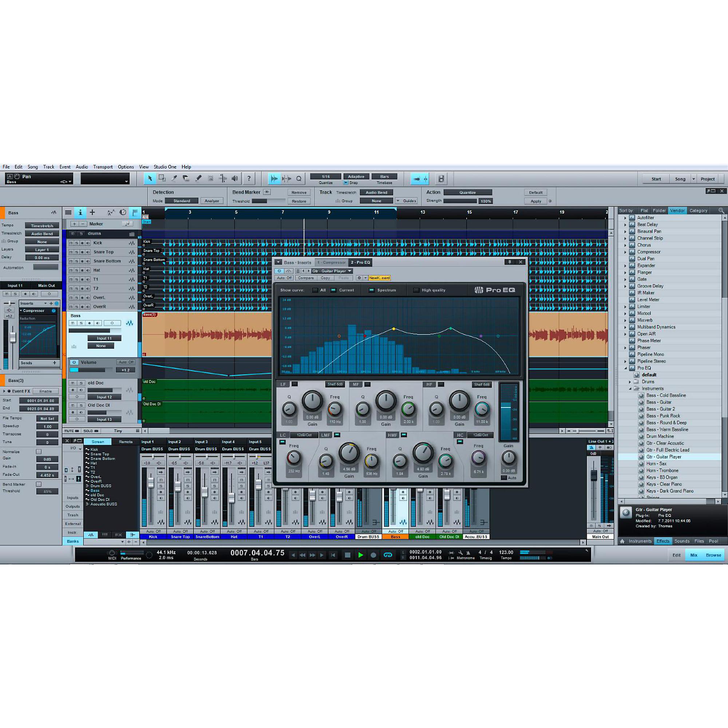This screenshot has height=728, width=728.
Task: Toggle Spectrum display in Pro EQ
Action: point(371,290)
